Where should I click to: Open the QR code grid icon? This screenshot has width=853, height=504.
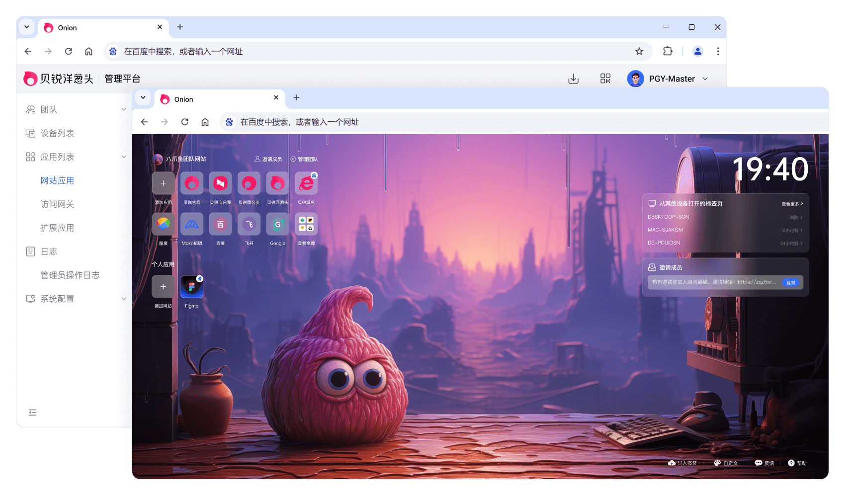pyautogui.click(x=605, y=79)
